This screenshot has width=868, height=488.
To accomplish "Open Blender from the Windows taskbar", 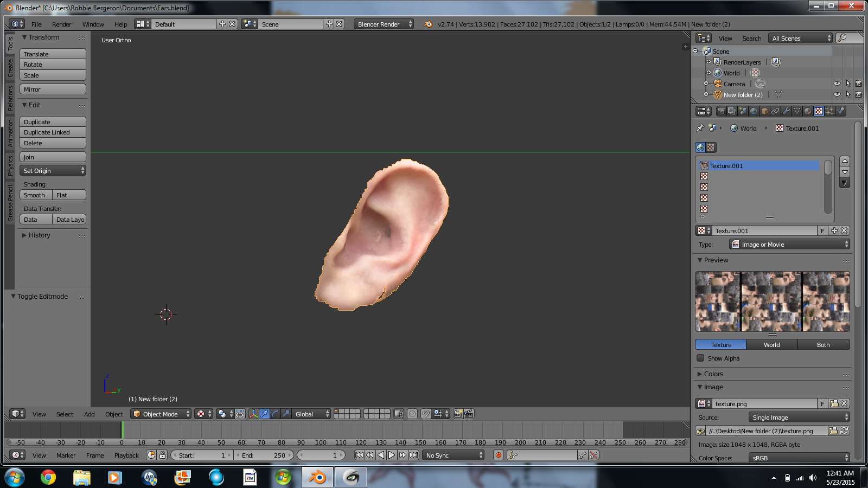I will click(x=317, y=477).
